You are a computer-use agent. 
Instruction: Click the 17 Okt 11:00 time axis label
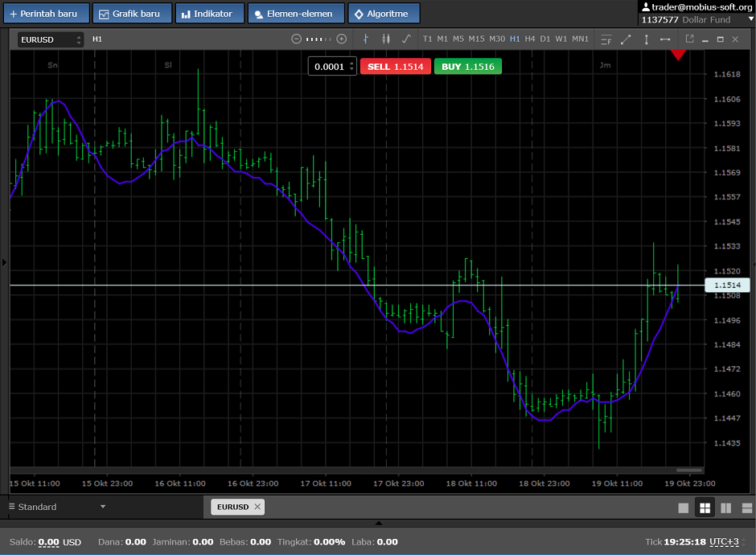326,483
